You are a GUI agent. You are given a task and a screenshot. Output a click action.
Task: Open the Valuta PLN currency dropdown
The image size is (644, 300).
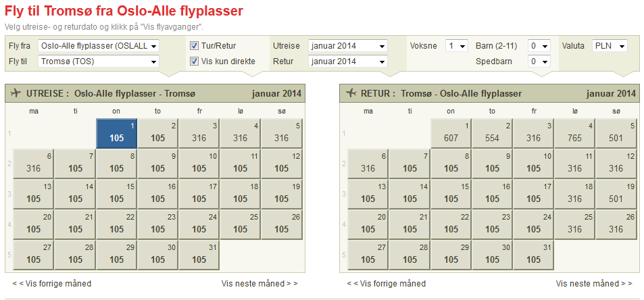pos(610,46)
